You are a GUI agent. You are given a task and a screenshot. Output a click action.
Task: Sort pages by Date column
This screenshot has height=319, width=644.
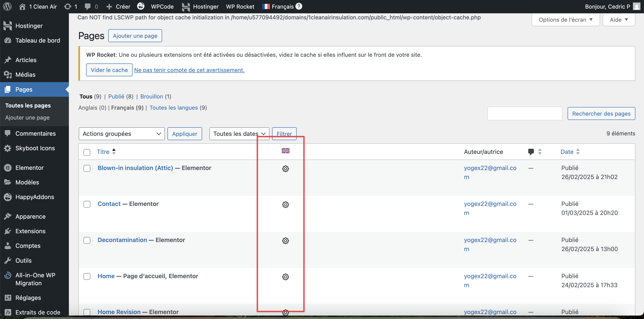pos(570,152)
